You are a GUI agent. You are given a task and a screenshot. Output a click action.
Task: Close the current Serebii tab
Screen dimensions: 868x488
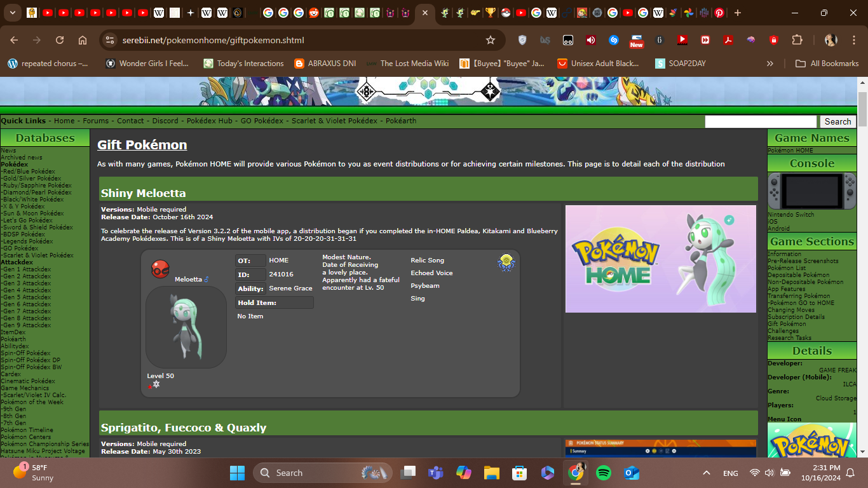(x=424, y=13)
